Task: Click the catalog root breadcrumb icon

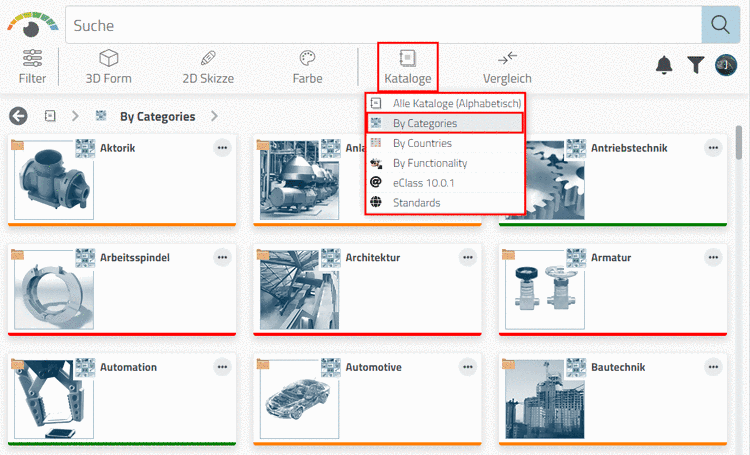Action: [50, 116]
